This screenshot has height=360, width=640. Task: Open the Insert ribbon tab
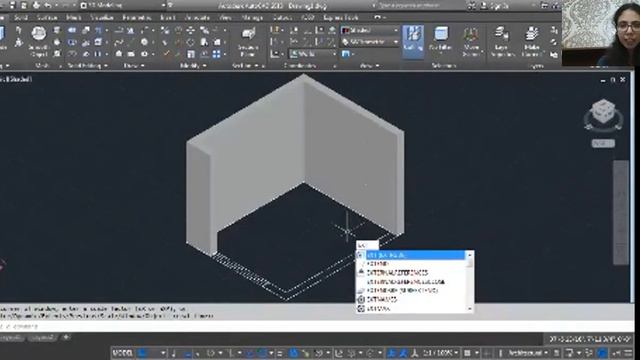[x=167, y=18]
